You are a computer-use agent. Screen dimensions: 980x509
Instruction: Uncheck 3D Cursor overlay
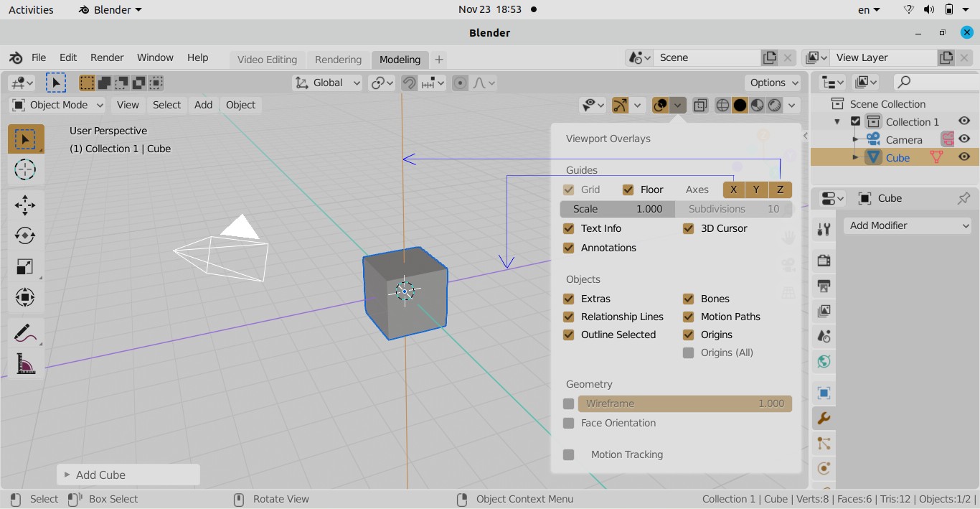tap(689, 228)
